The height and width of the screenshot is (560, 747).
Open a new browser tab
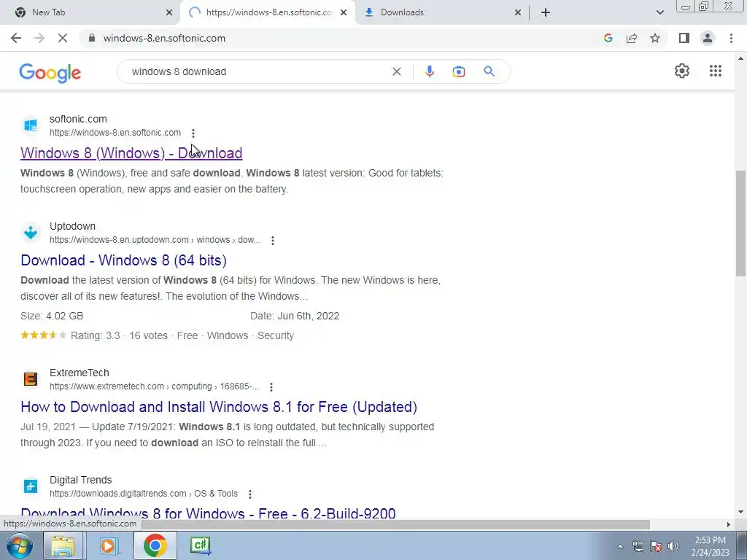[546, 12]
